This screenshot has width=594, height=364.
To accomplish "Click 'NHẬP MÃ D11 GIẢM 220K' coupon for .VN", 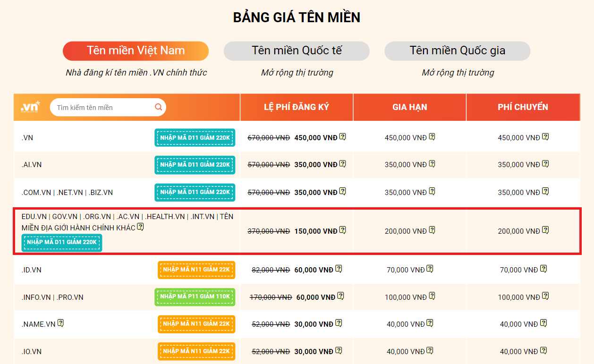I will pos(195,138).
